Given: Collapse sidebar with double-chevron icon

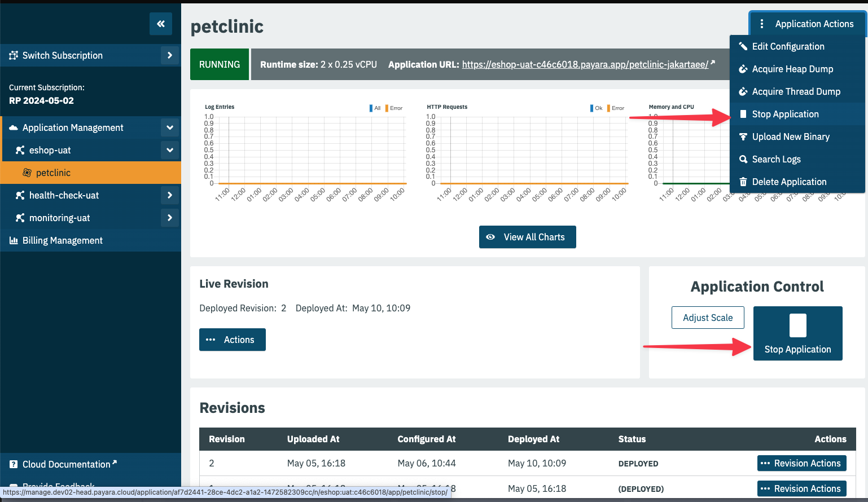Looking at the screenshot, I should point(161,24).
